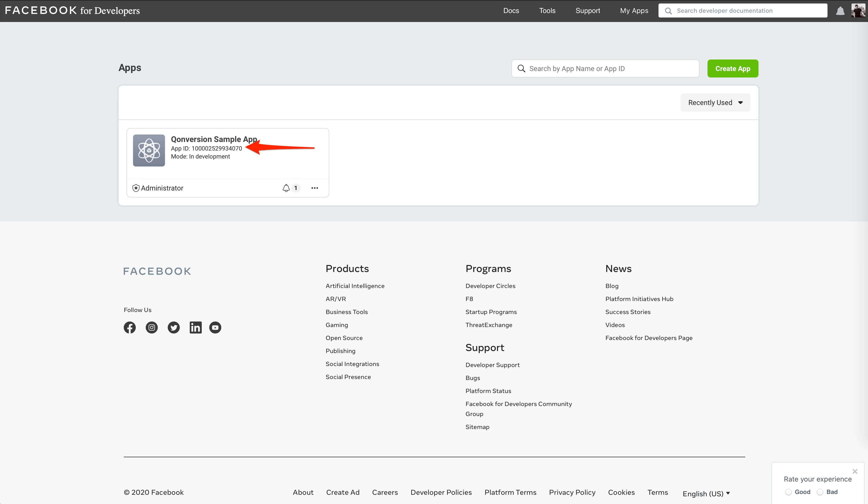This screenshot has width=868, height=504.
Task: Close the Rate your experience popup
Action: 854,471
